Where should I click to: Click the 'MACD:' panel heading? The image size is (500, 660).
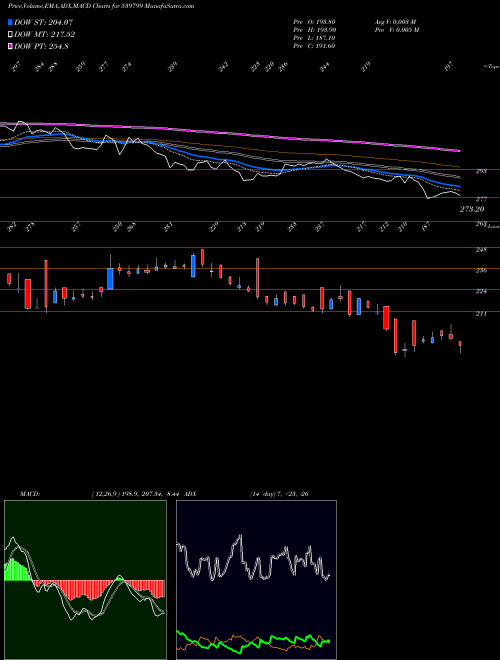pyautogui.click(x=30, y=494)
